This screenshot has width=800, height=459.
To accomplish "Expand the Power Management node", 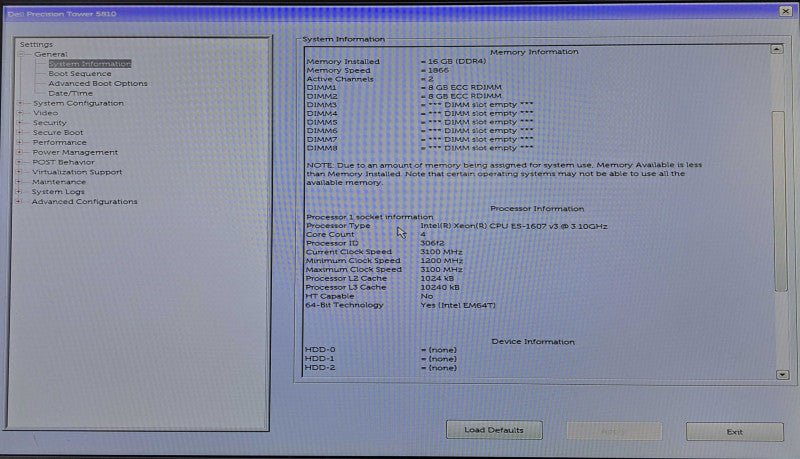I will point(20,152).
